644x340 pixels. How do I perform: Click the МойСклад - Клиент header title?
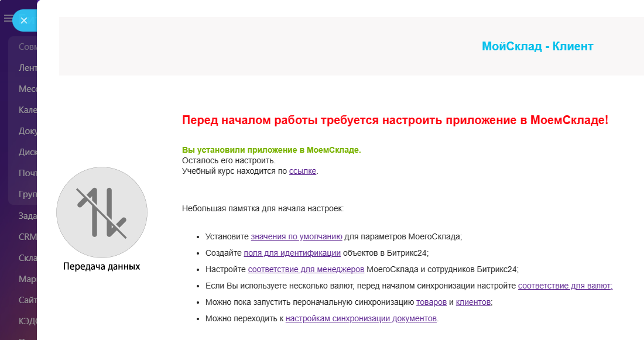point(537,46)
